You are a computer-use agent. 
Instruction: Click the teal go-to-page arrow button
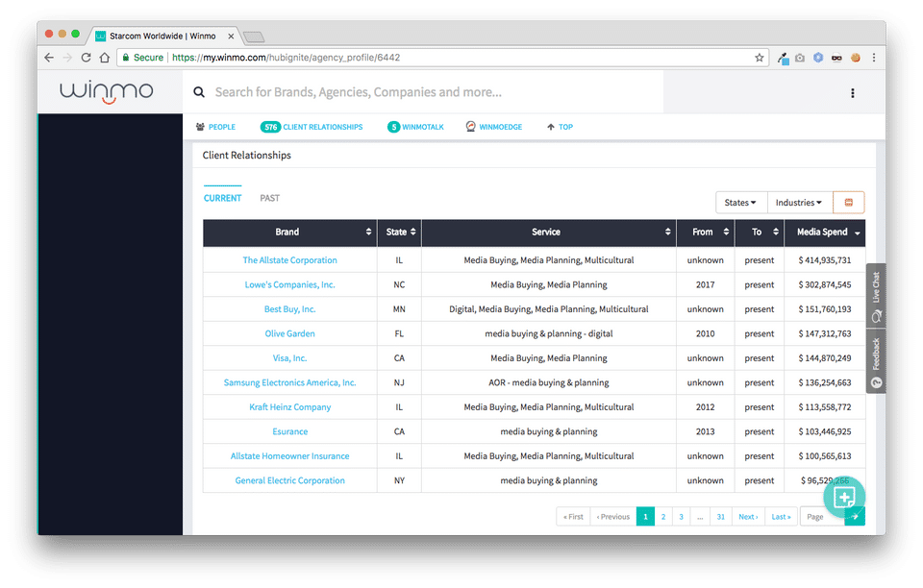[855, 516]
